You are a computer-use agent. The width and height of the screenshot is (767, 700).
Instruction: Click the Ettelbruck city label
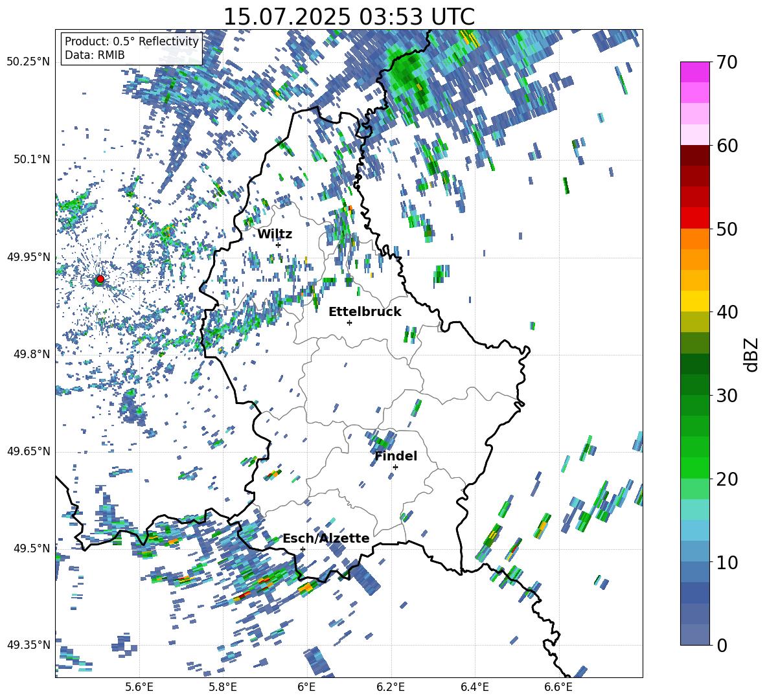pos(365,312)
